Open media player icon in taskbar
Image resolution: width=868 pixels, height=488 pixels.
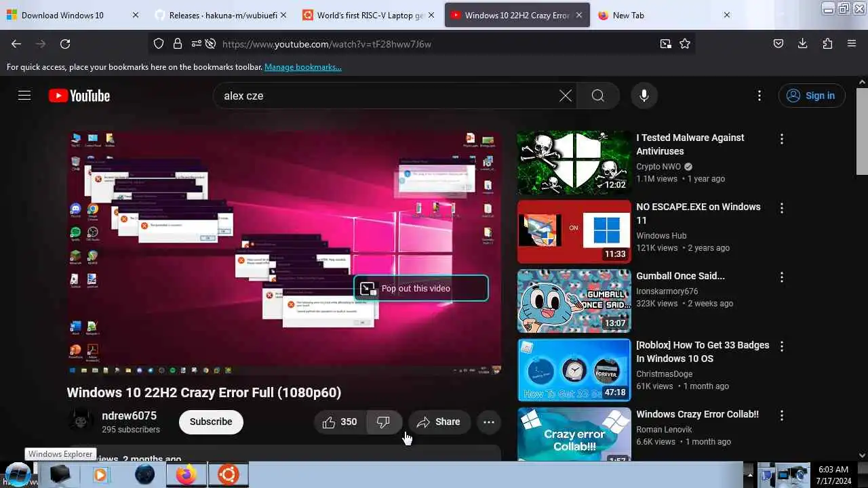pyautogui.click(x=100, y=474)
